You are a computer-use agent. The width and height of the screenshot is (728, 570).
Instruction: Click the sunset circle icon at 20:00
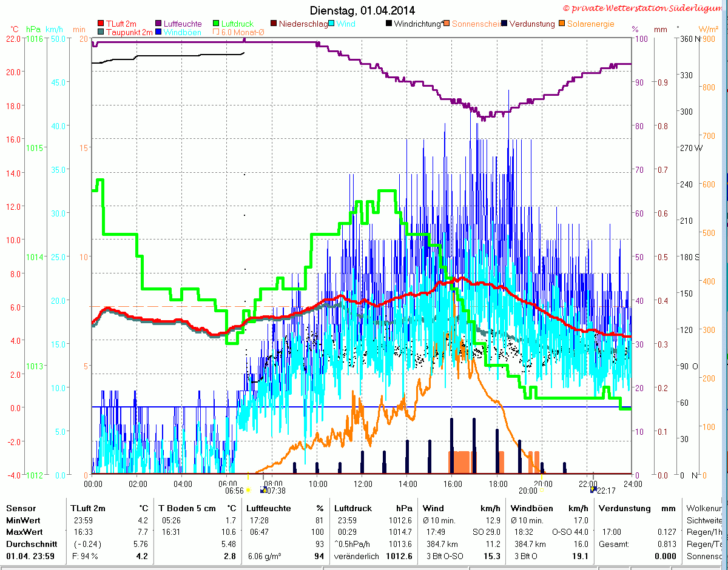(542, 489)
